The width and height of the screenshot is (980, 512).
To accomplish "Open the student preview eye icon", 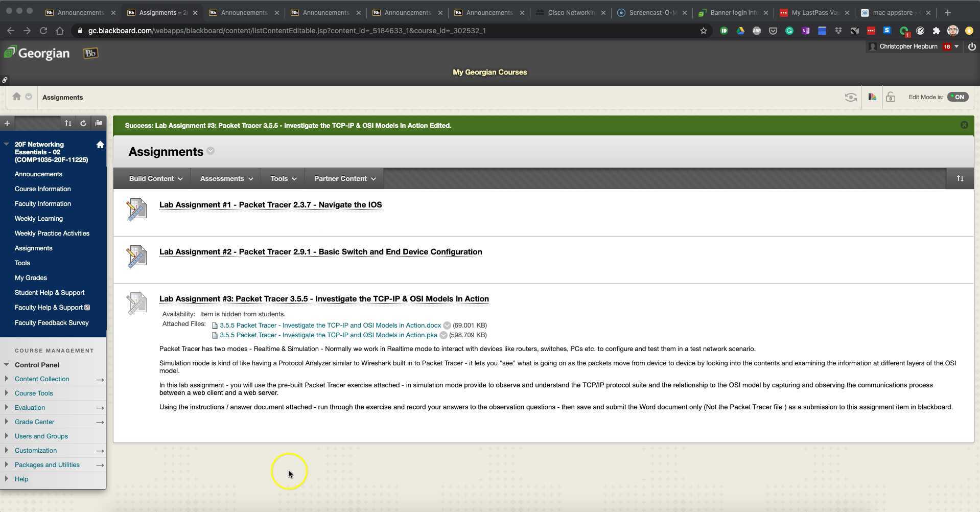I will pos(850,97).
